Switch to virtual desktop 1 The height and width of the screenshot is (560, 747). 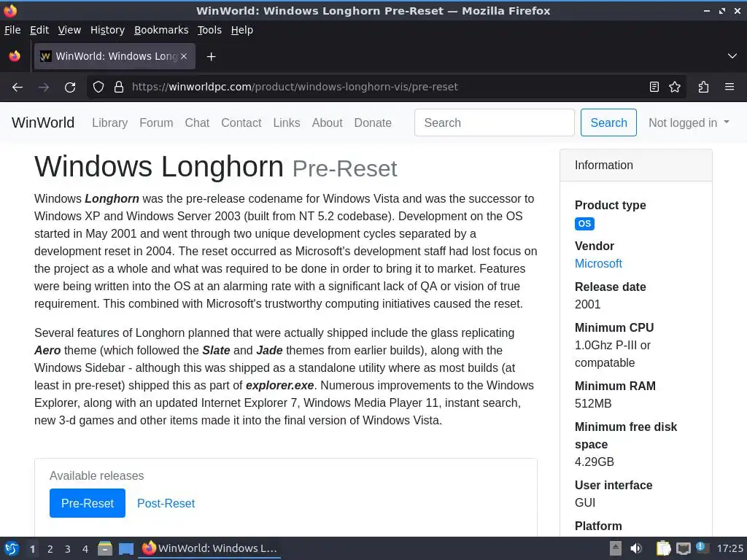click(32, 549)
